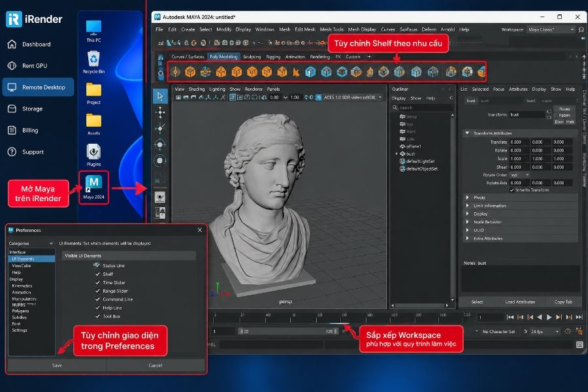This screenshot has height=392, width=588.
Task: Select defaultLightSet in the Outliner
Action: click(x=420, y=161)
